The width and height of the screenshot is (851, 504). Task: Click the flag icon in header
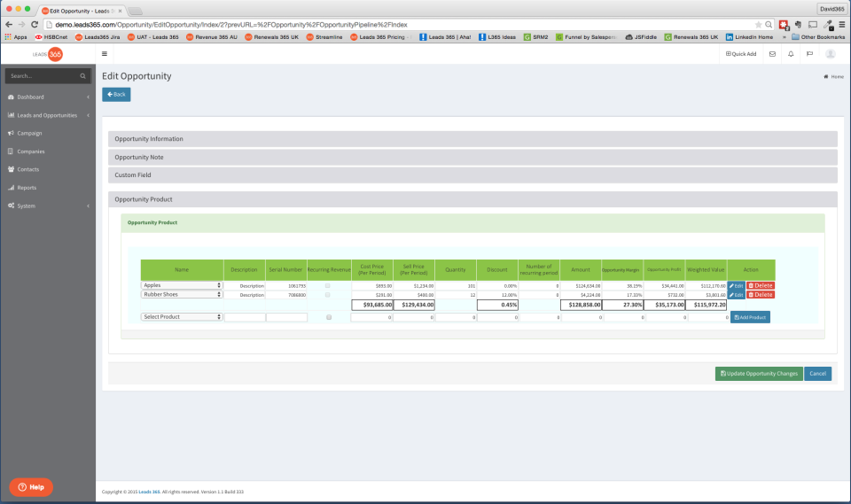[809, 54]
